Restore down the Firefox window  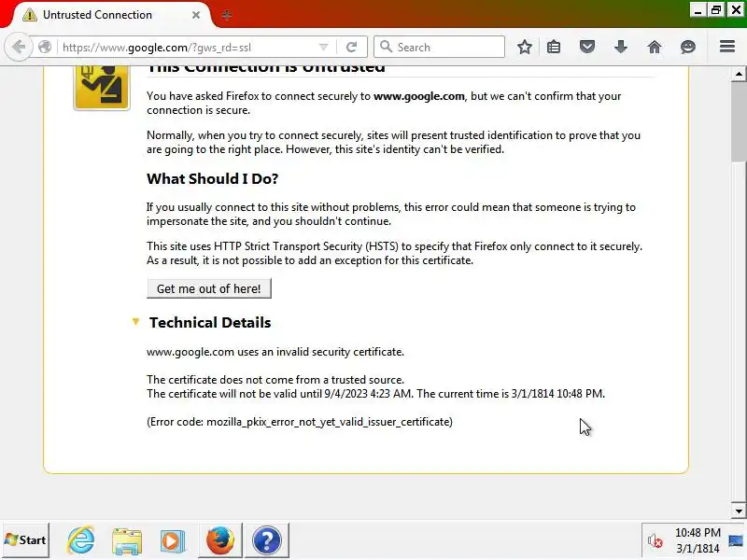[716, 10]
